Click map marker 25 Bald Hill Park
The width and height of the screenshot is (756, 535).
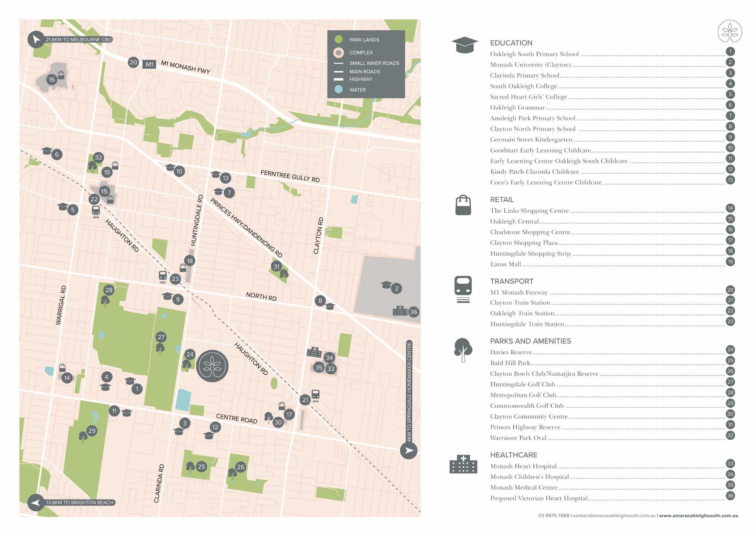click(x=201, y=467)
